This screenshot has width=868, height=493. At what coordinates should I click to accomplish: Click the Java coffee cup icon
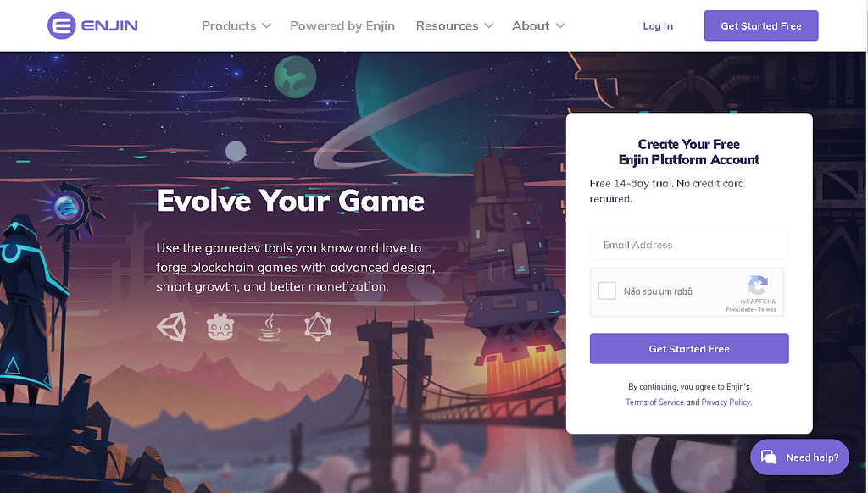tap(270, 327)
